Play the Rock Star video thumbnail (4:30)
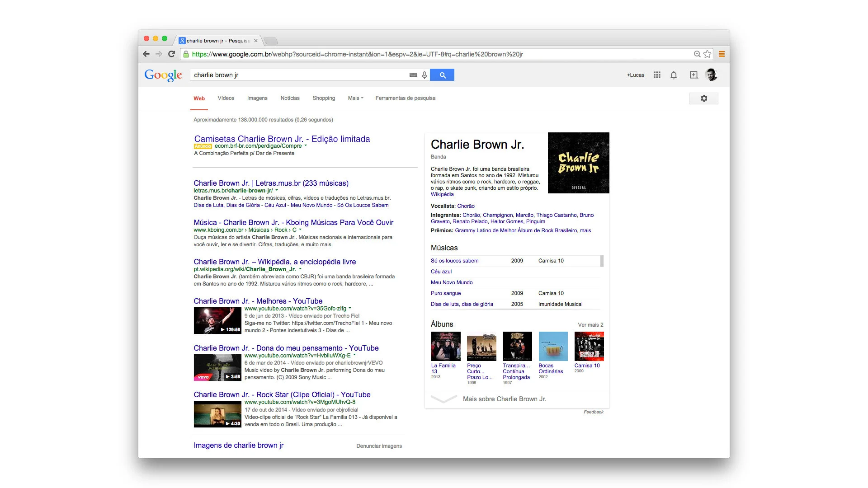Image resolution: width=868 pixels, height=488 pixels. (217, 414)
